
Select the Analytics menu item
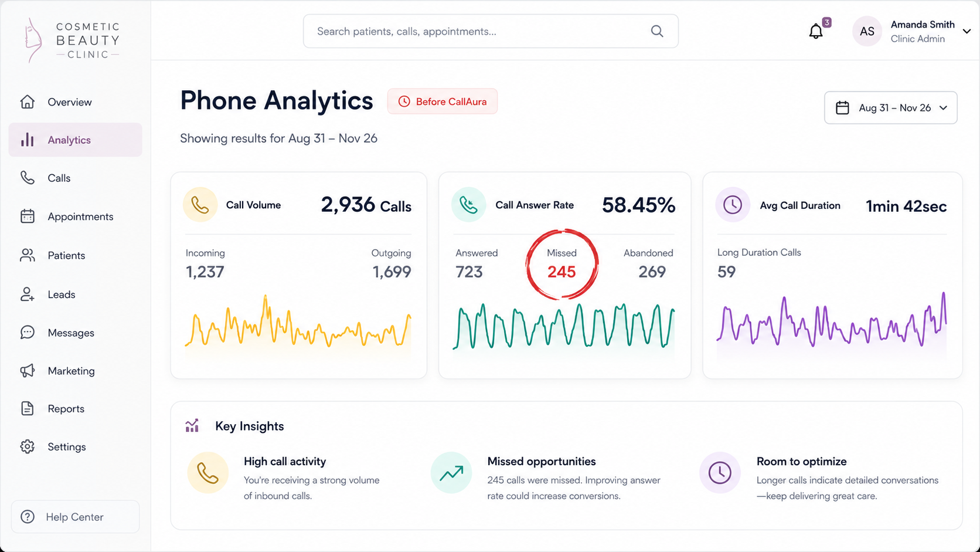76,140
